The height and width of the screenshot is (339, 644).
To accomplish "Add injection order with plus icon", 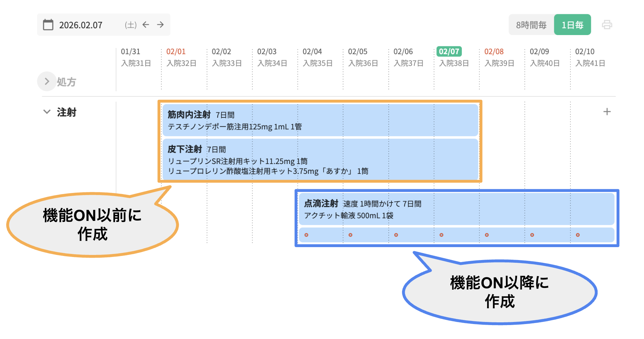I will [607, 112].
